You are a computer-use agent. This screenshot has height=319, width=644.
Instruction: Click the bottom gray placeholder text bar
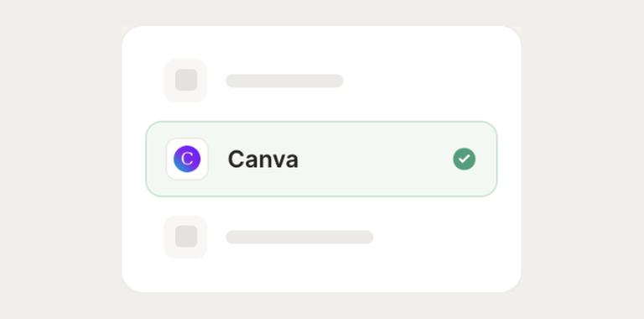[300, 238]
